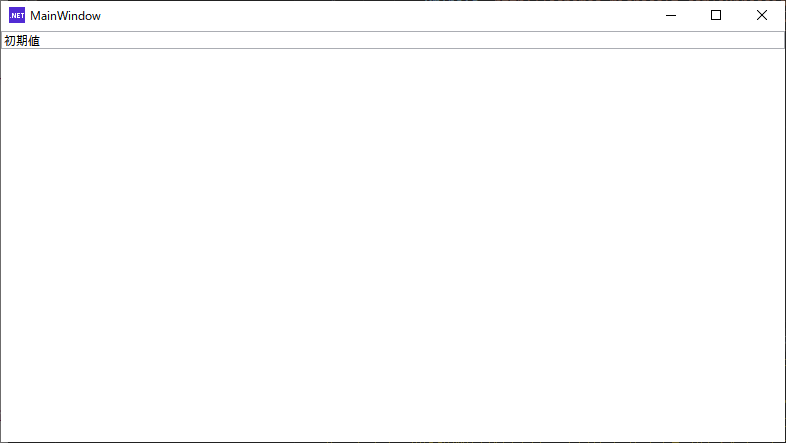Click the X icon in title bar
786x443 pixels.
762,16
